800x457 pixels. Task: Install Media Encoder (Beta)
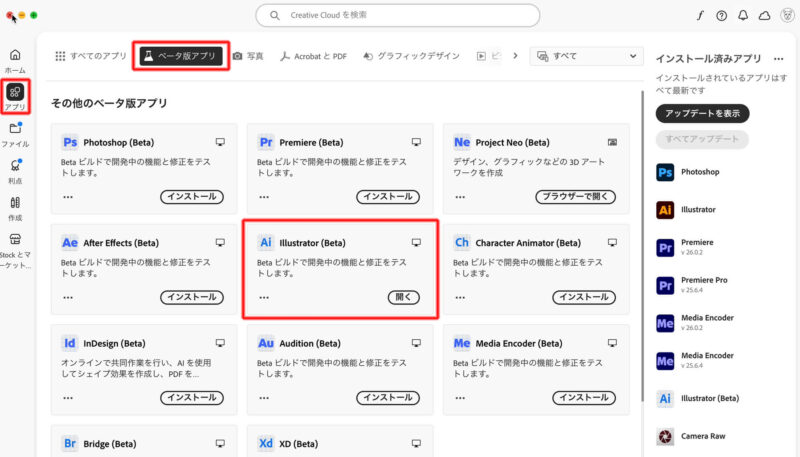584,398
